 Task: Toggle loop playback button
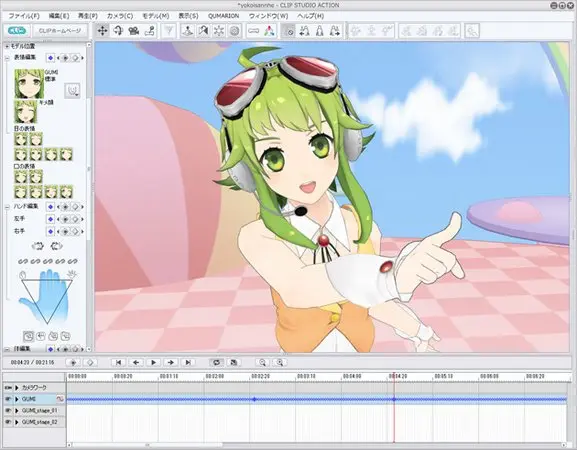coord(217,362)
